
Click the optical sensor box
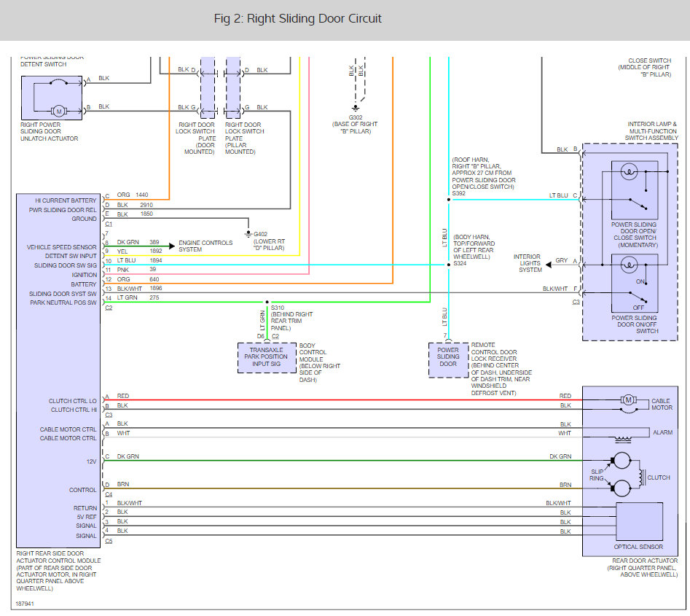(639, 521)
